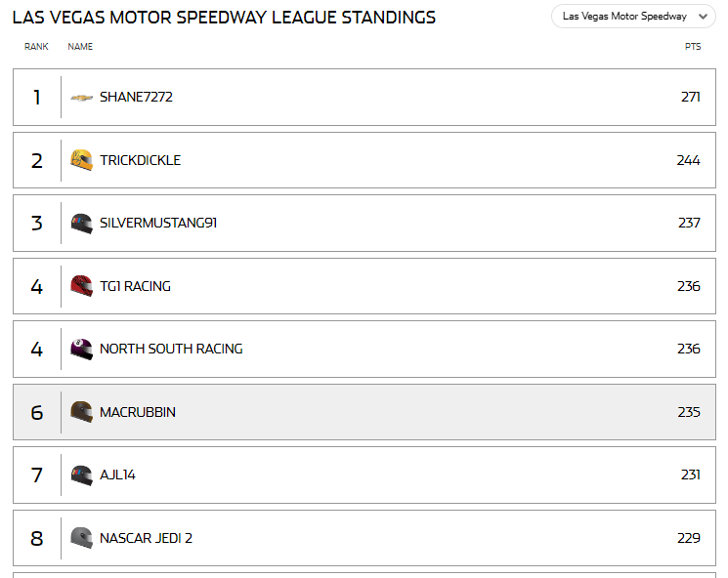Image resolution: width=728 pixels, height=578 pixels.
Task: Select the highlighted MACRUBBIN standings row
Action: (x=364, y=412)
